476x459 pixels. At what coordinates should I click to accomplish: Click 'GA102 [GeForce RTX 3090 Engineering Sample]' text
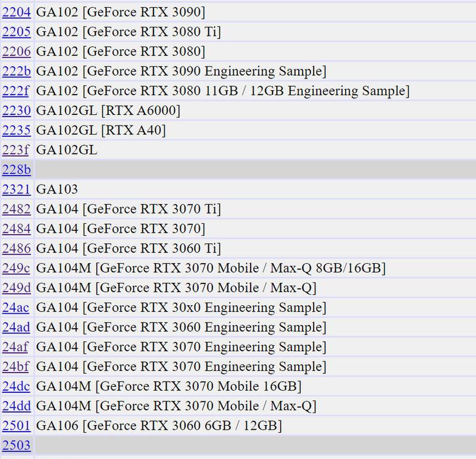181,71
